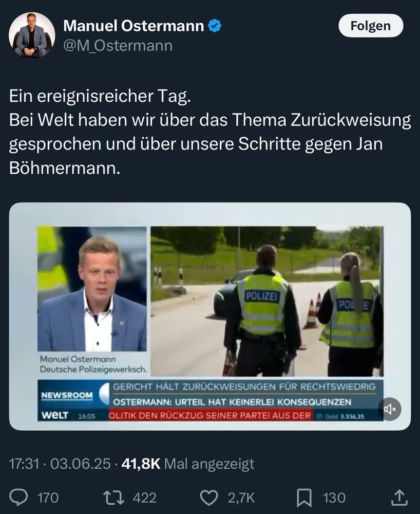Click the retweet arrows icon
Image resolution: width=420 pixels, height=514 pixels.
click(x=113, y=497)
